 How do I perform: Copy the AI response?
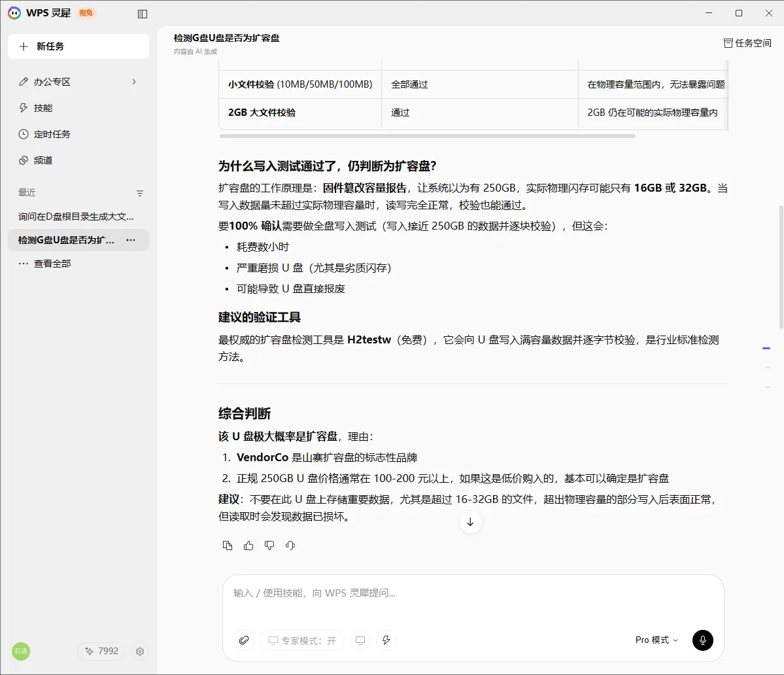(x=228, y=545)
